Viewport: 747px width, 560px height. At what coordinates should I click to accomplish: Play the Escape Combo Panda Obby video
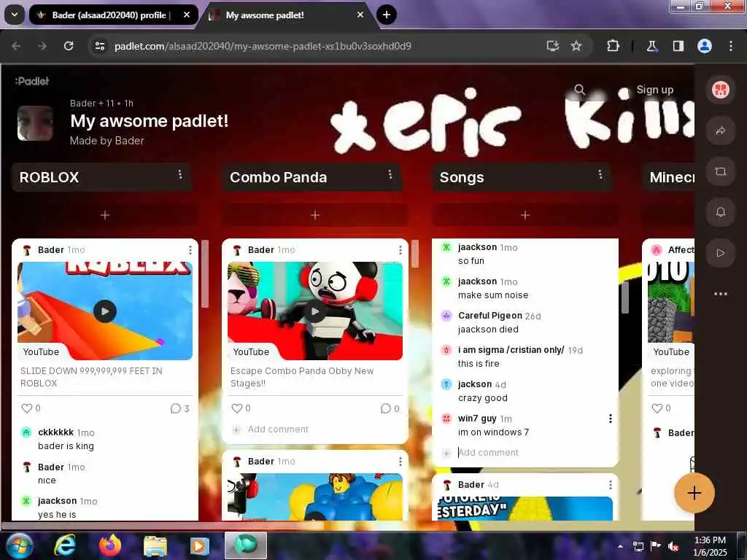[315, 311]
